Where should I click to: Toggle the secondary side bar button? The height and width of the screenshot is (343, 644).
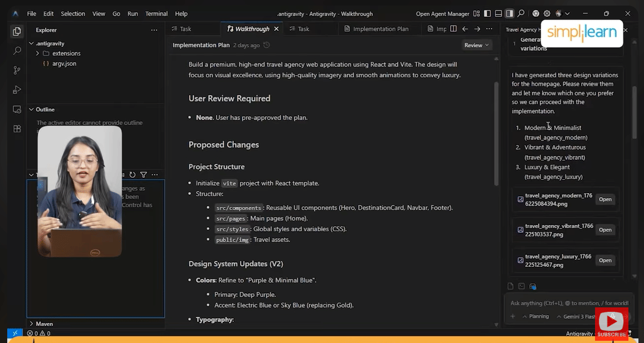[x=509, y=13]
